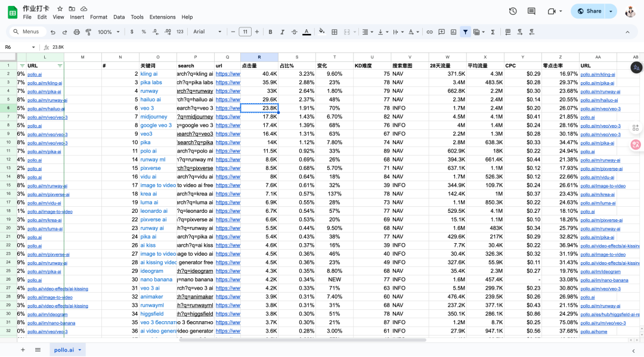
Task: Open version history clock icon
Action: click(513, 11)
